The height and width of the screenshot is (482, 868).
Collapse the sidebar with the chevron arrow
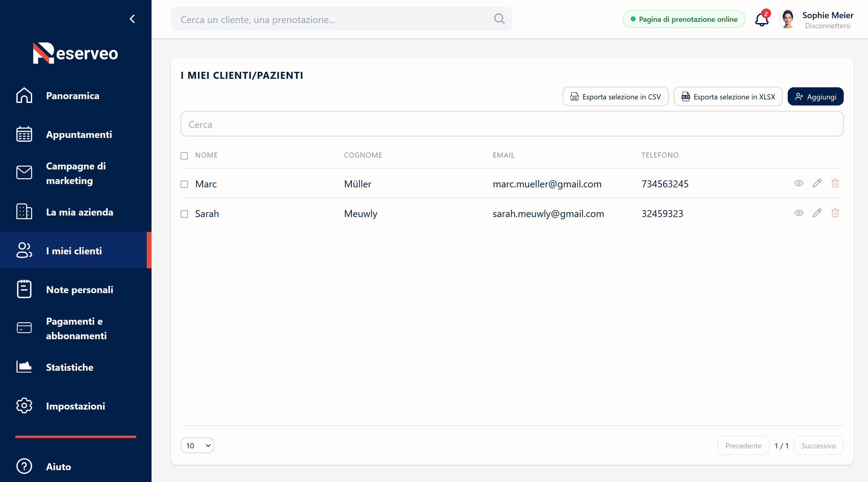pos(132,19)
